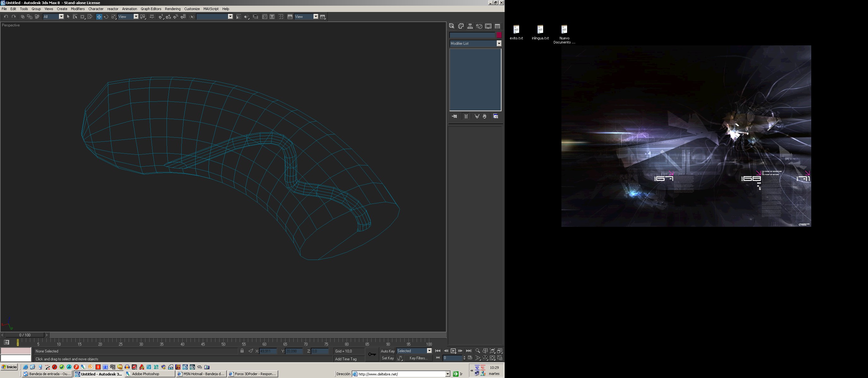Image resolution: width=868 pixels, height=378 pixels.
Task: Expand the Modifier List dropdown
Action: (x=499, y=43)
